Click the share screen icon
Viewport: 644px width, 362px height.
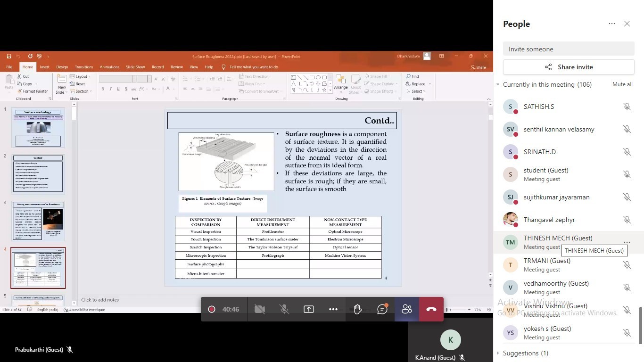pyautogui.click(x=308, y=309)
